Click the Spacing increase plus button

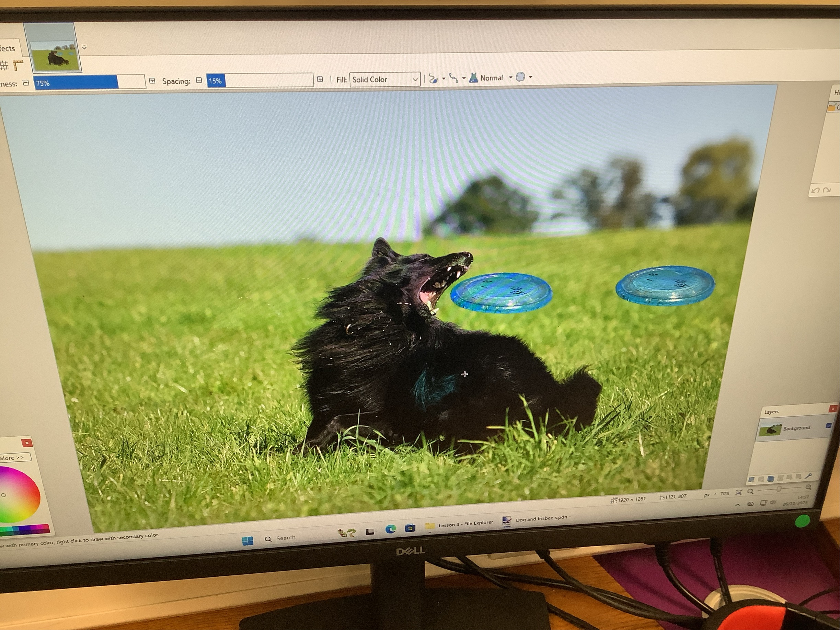click(x=320, y=79)
